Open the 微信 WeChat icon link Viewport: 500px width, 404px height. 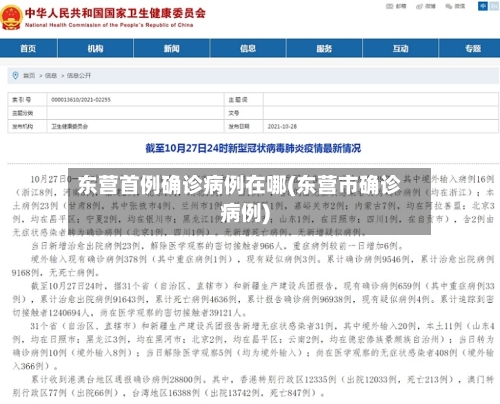pos(455,6)
